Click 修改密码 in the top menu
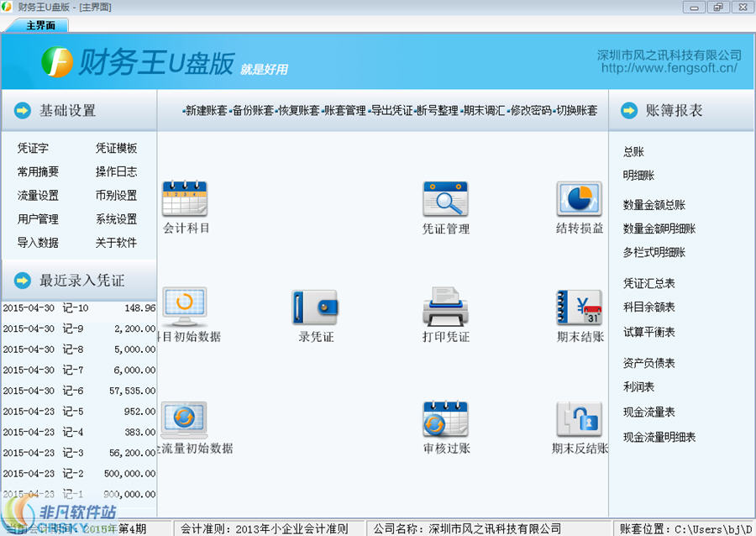756x536 pixels. (531, 110)
